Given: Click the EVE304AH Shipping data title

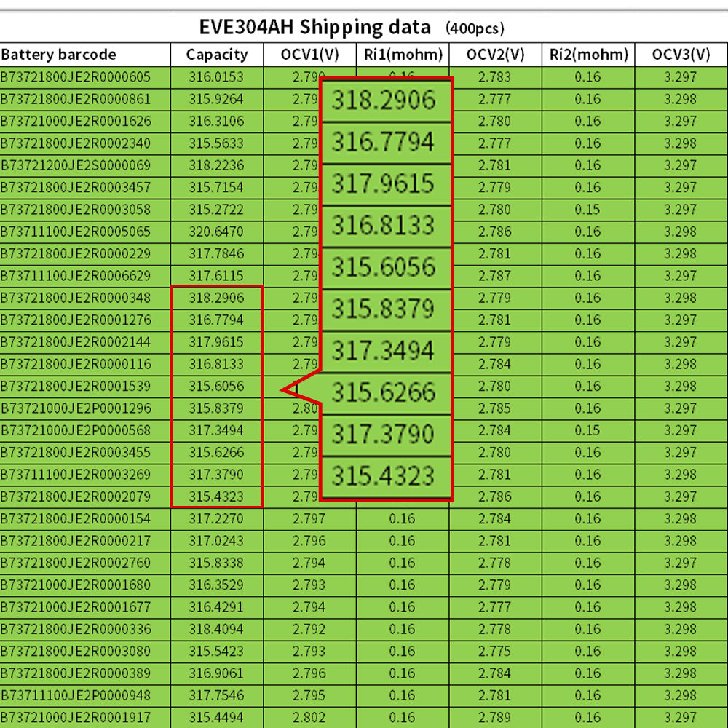Looking at the screenshot, I should (x=314, y=27).
